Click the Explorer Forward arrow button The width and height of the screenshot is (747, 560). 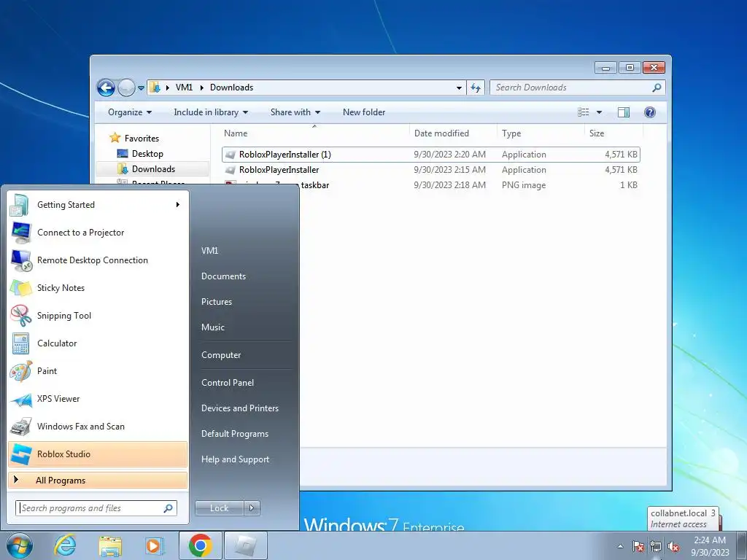pos(126,87)
